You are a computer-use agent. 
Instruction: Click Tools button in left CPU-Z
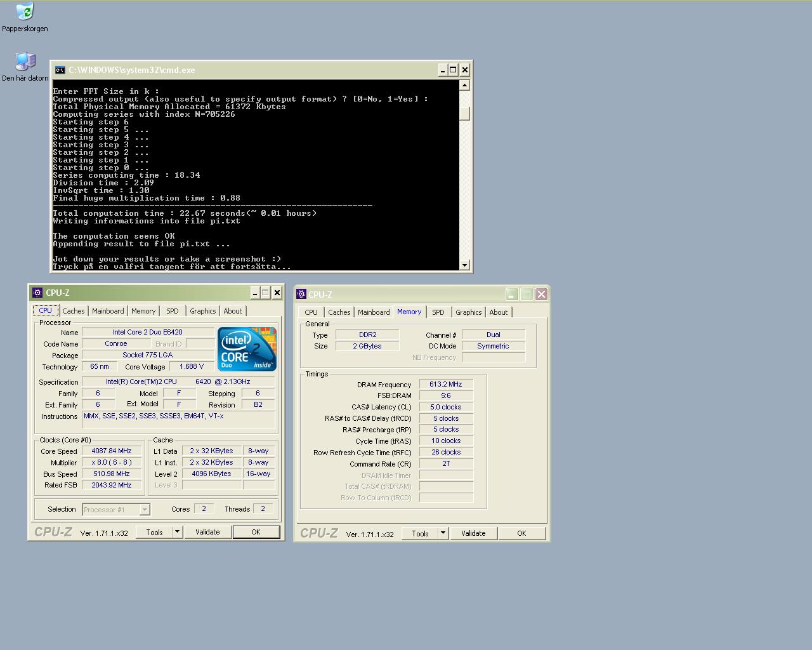click(x=154, y=532)
